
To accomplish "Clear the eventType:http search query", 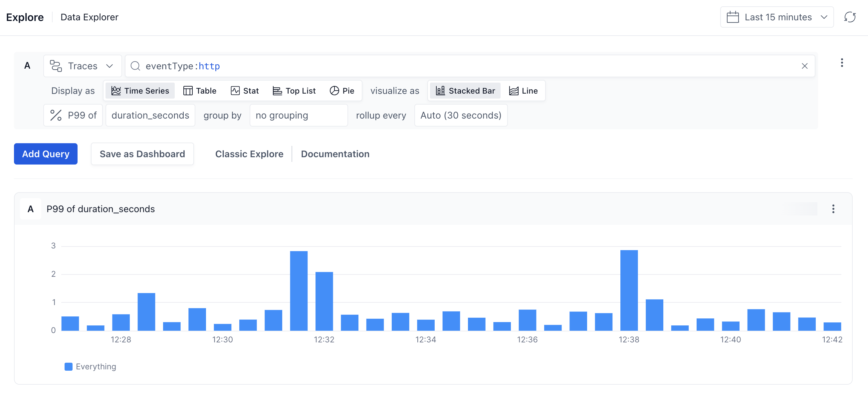I will click(x=804, y=66).
